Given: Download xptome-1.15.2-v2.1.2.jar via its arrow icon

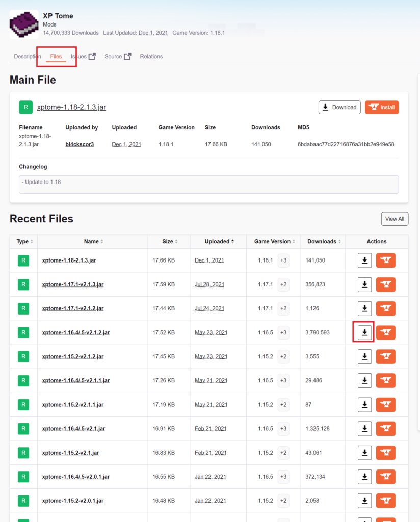Looking at the screenshot, I should coord(364,356).
